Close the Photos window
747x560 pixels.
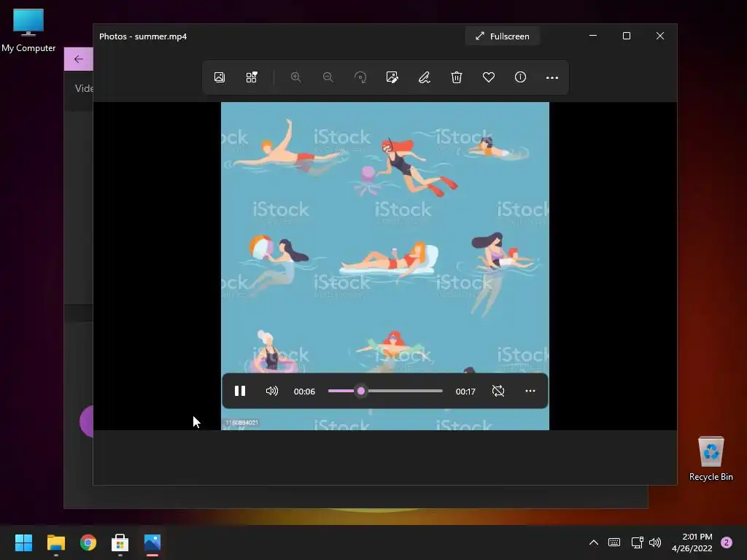(x=659, y=36)
